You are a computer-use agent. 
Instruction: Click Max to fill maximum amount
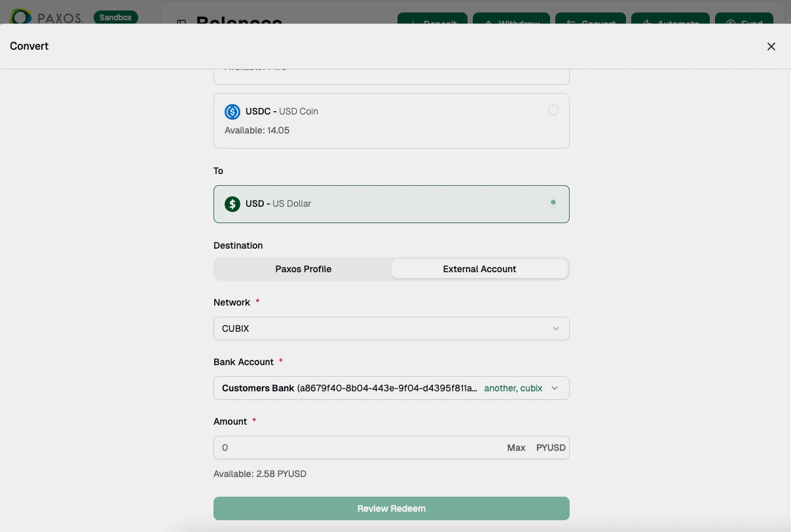[x=516, y=448]
